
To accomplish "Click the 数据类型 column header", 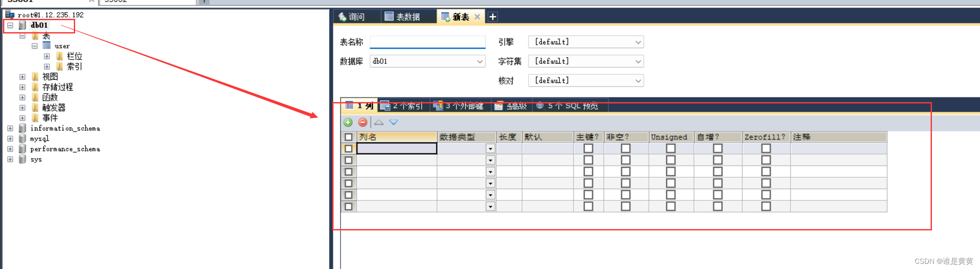I will 467,137.
